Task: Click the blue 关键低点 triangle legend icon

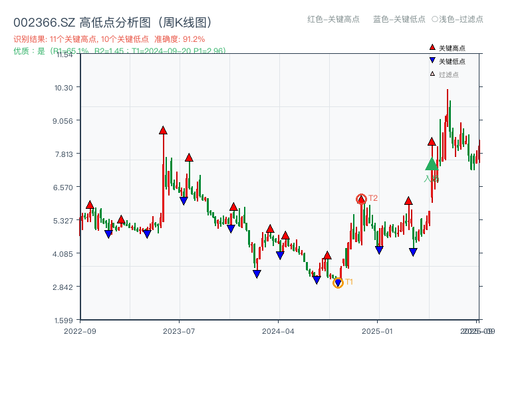Action: click(431, 61)
